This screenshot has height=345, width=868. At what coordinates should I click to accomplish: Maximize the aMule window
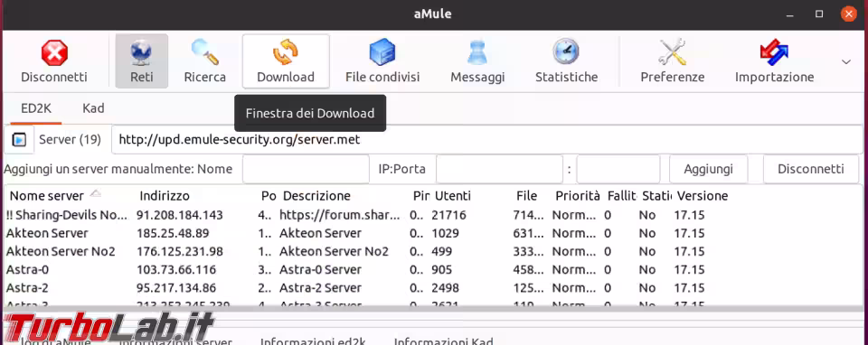(820, 14)
